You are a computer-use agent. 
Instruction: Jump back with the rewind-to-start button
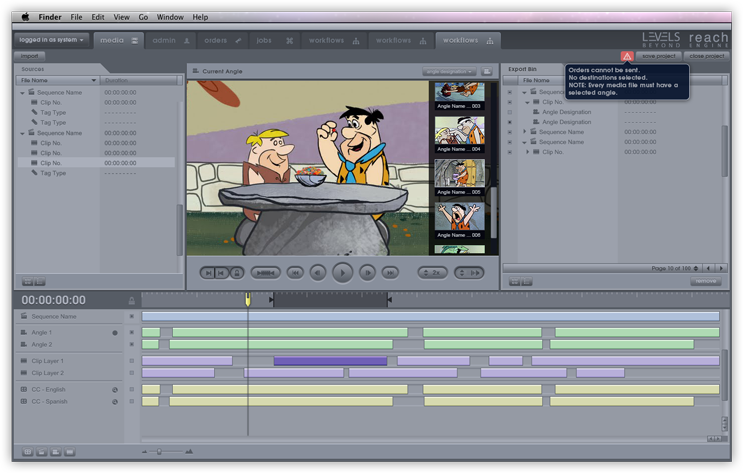(x=295, y=273)
